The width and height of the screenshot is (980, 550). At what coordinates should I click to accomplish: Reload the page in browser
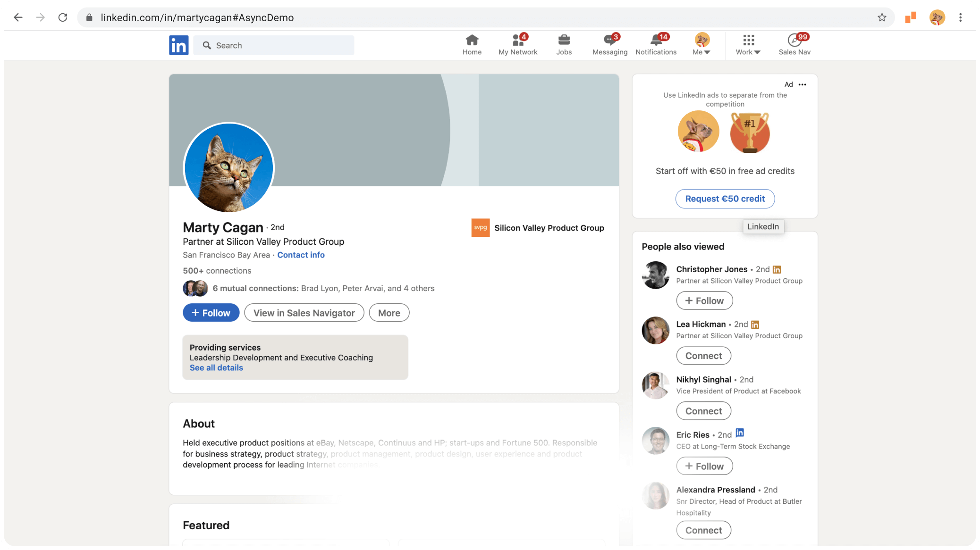[63, 17]
